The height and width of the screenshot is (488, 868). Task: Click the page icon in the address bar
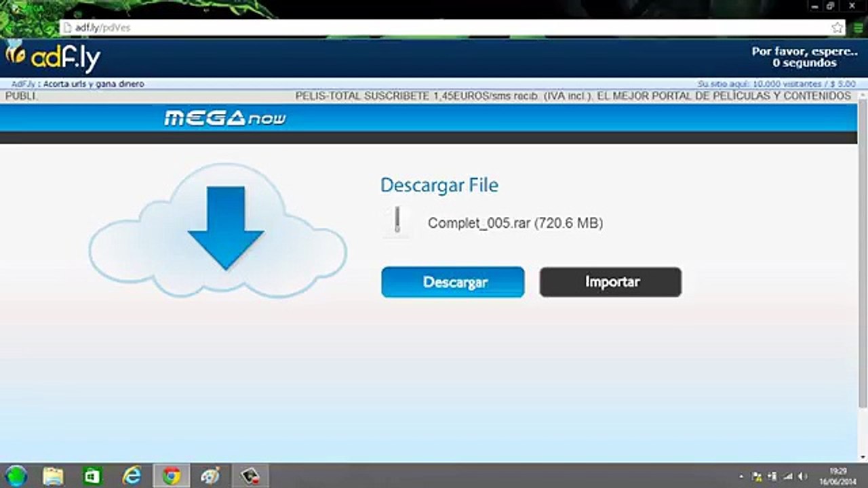67,28
